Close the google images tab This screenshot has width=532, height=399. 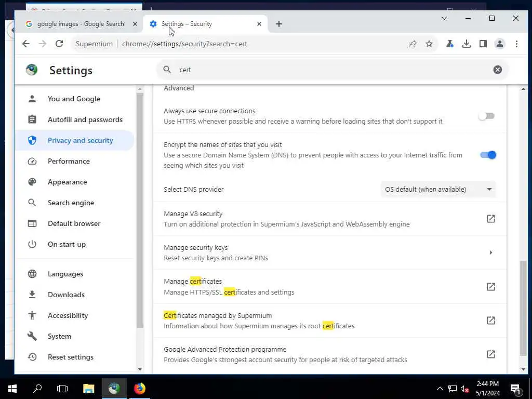point(135,24)
